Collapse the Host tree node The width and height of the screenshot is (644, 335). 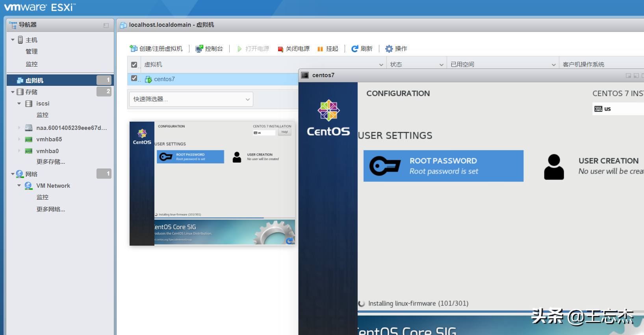click(x=13, y=40)
